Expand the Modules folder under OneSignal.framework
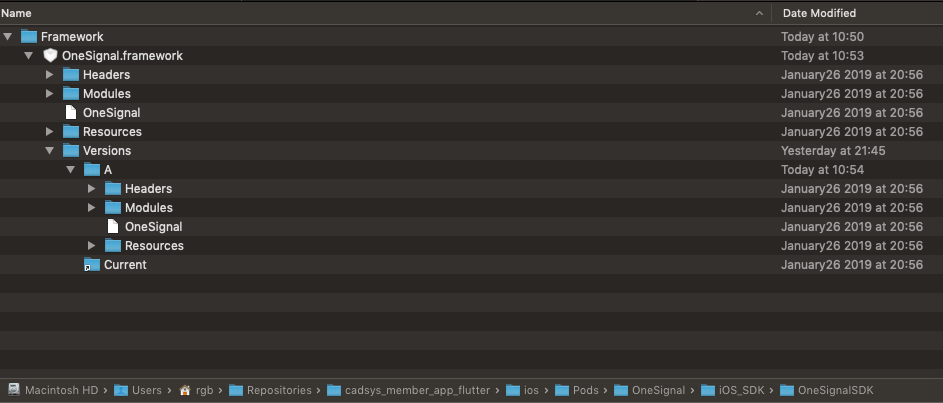 tap(50, 94)
